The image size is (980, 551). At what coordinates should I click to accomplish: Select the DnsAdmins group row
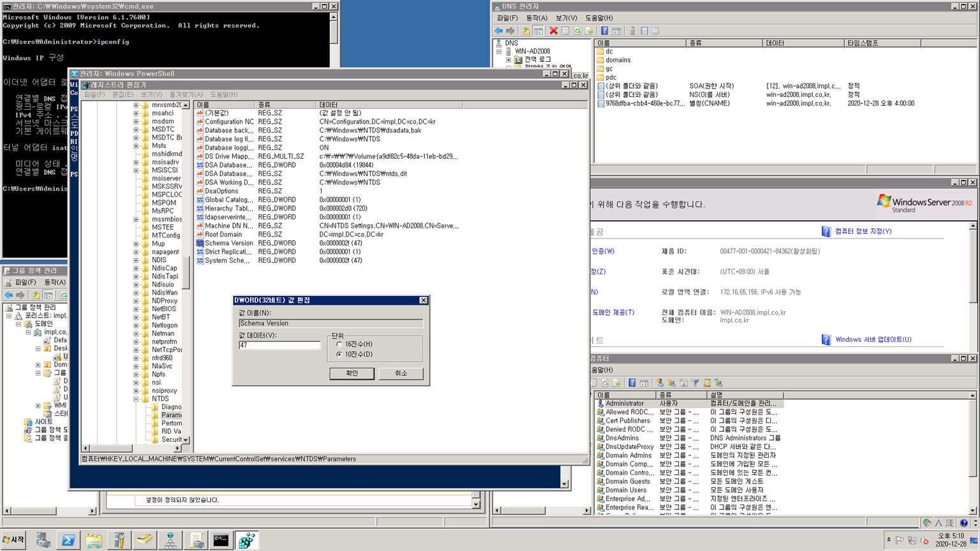[689, 438]
